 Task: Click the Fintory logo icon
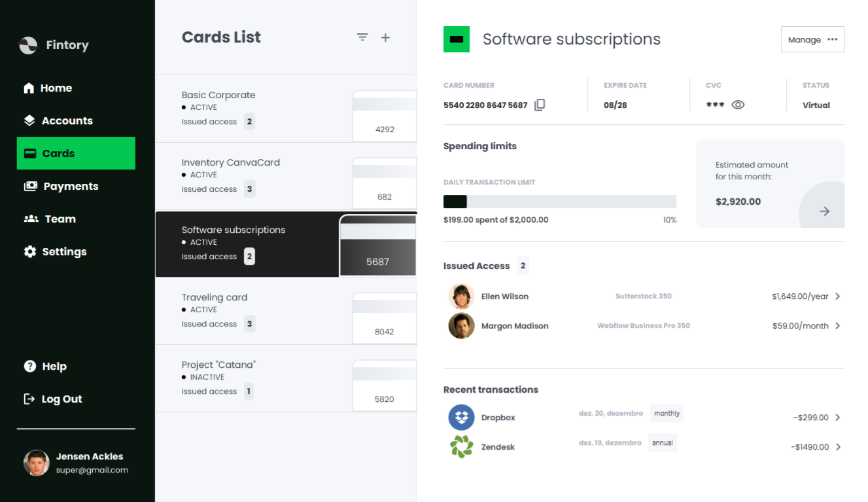[x=28, y=45]
